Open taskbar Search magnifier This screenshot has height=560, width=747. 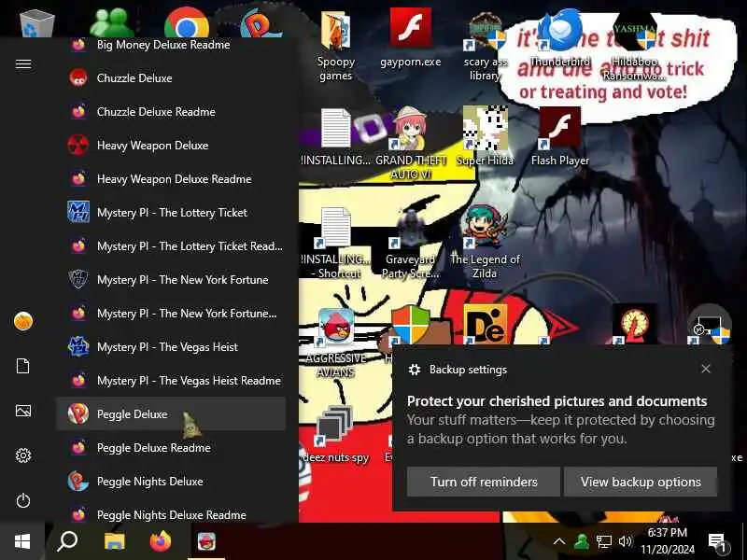tap(67, 541)
